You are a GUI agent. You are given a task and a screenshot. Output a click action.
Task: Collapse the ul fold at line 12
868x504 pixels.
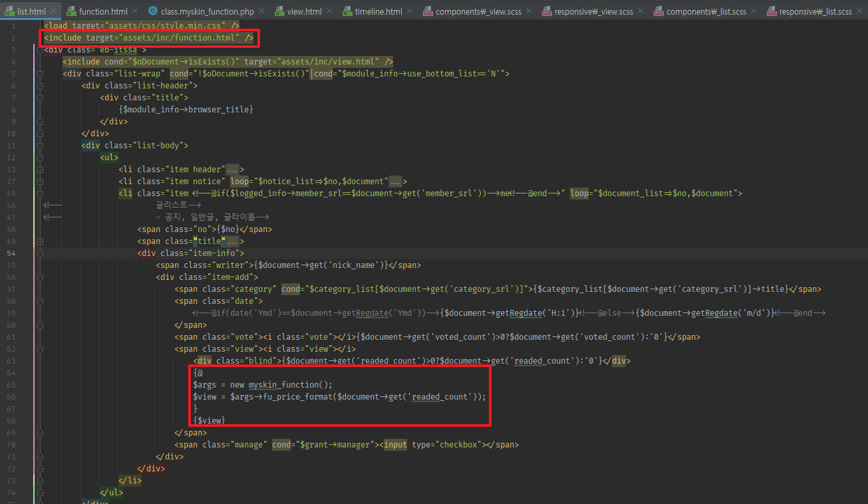pos(40,158)
